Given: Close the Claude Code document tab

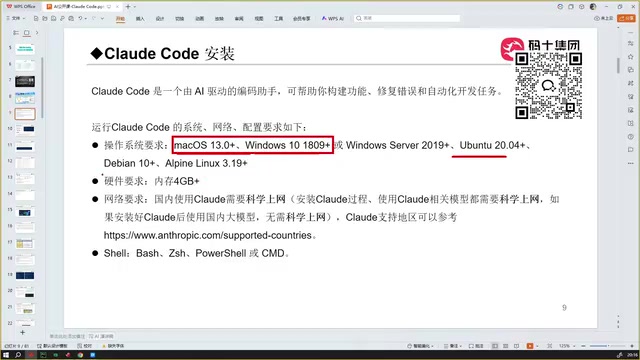Looking at the screenshot, I should 118,7.
